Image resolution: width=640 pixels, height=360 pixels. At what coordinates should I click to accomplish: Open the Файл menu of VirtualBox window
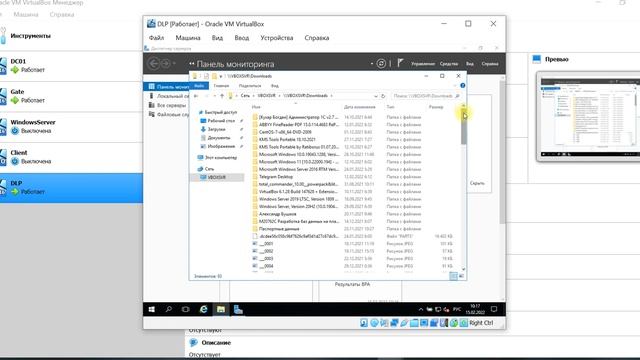(x=156, y=38)
